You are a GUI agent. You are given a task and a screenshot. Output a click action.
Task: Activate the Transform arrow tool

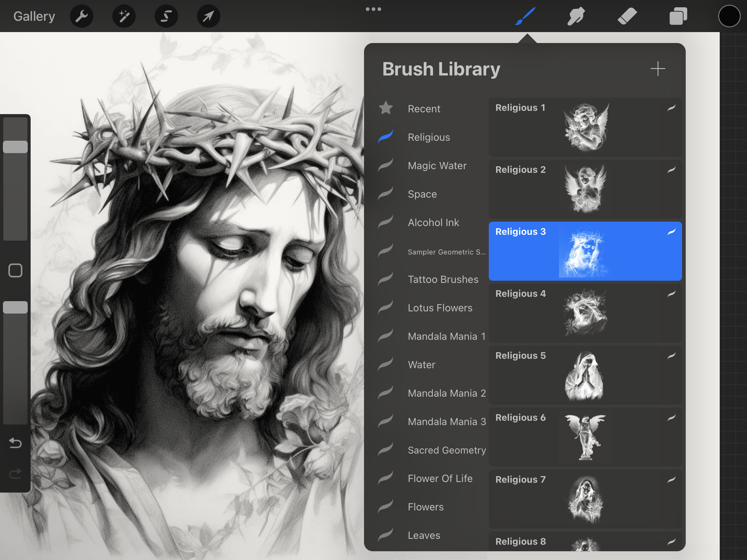tap(208, 16)
